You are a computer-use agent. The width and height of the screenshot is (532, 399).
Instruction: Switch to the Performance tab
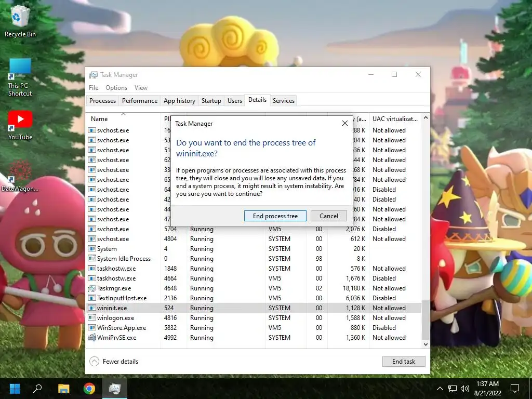click(140, 101)
